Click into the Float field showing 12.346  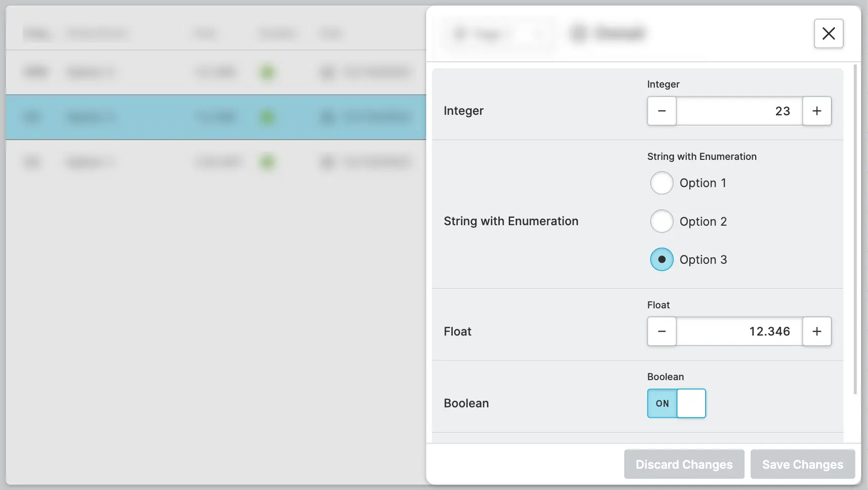click(x=739, y=332)
